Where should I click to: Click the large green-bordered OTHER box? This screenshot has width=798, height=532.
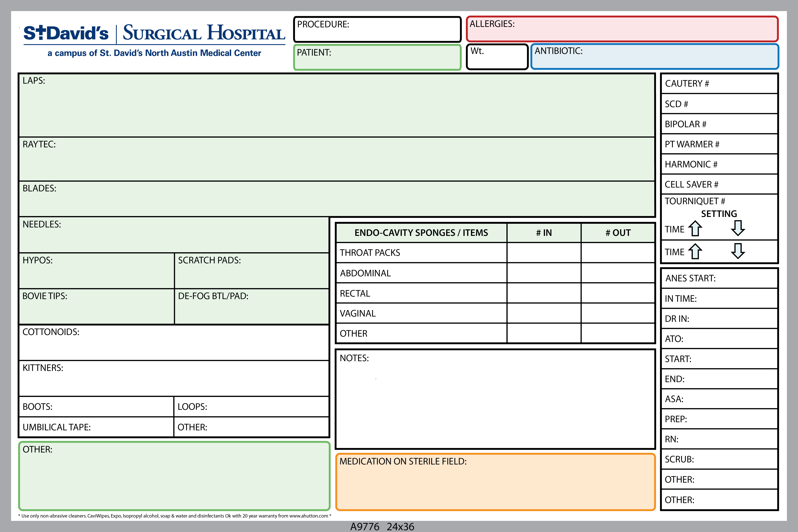(174, 476)
